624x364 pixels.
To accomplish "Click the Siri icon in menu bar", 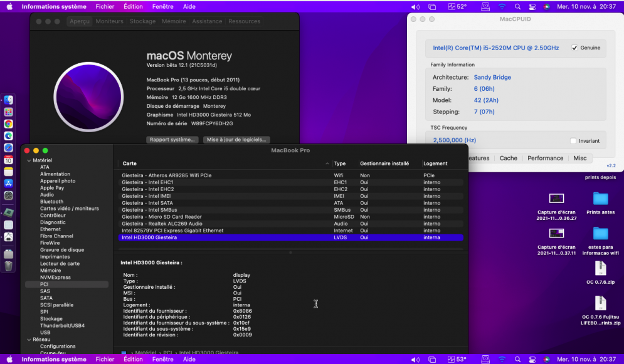I will pyautogui.click(x=546, y=6).
